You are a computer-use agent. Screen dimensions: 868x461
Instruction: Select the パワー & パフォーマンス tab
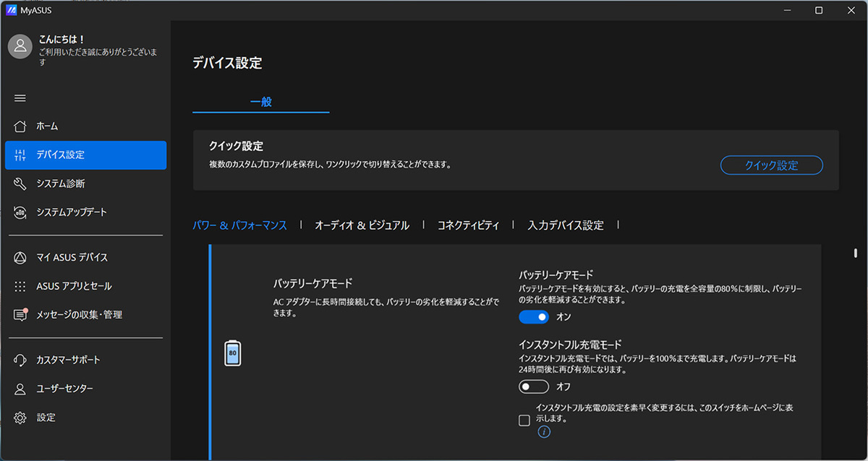point(239,225)
